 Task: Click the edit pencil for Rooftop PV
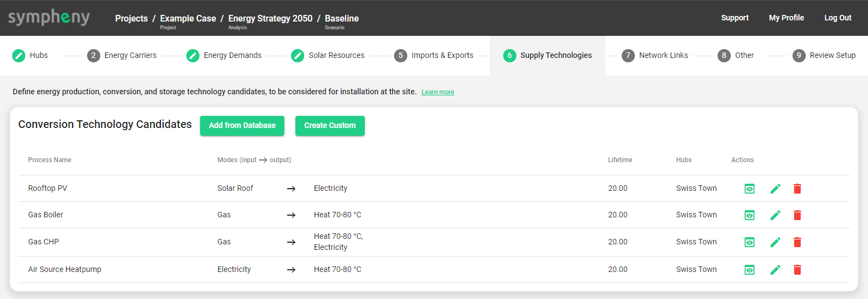point(775,189)
